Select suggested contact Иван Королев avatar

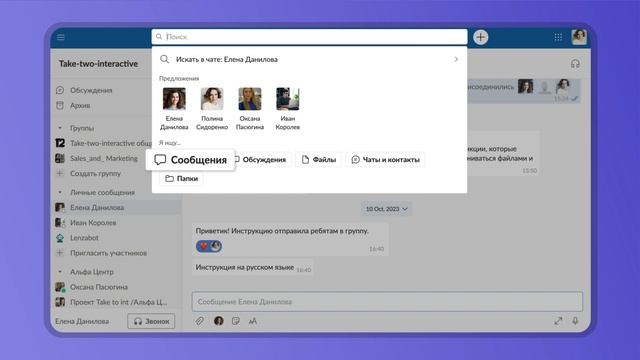coord(288,99)
